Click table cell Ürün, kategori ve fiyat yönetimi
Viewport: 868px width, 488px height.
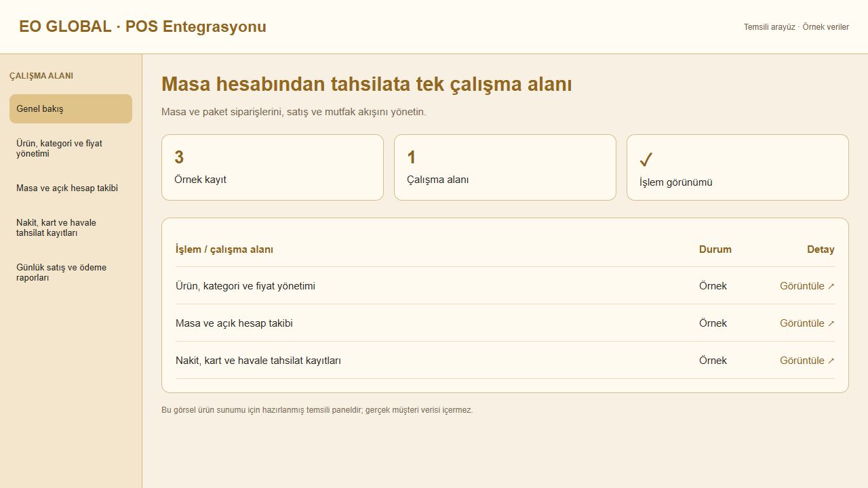click(245, 286)
